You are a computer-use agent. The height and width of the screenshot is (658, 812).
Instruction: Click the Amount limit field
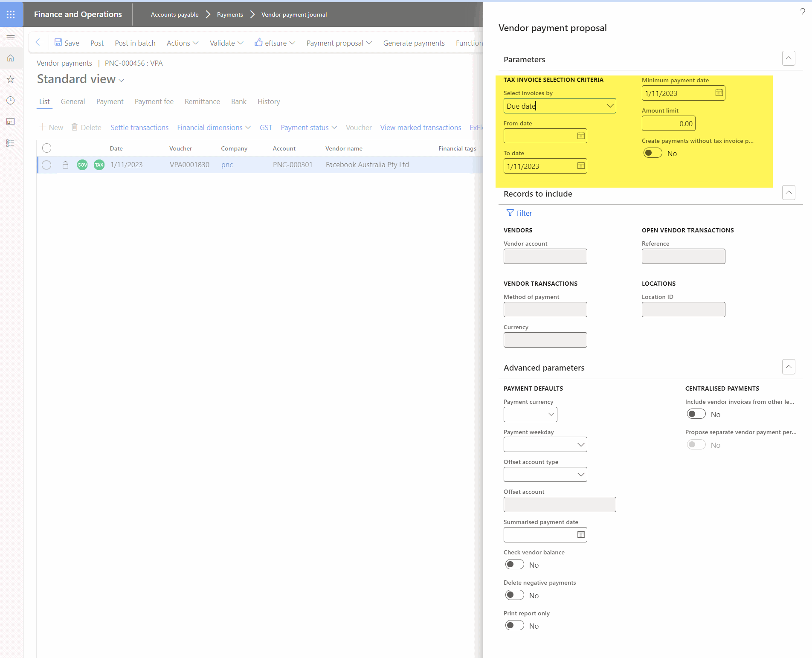[668, 123]
